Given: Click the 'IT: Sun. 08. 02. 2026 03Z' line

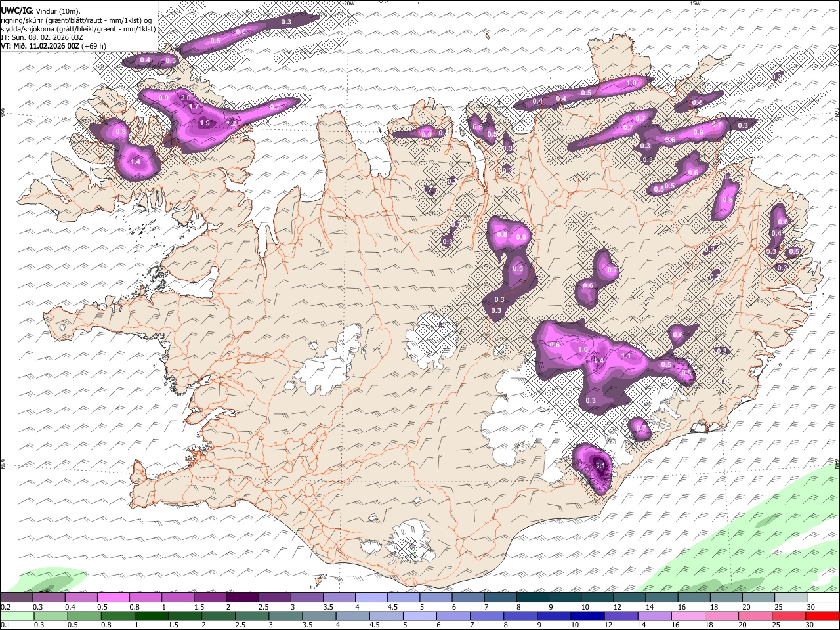Looking at the screenshot, I should [x=43, y=37].
